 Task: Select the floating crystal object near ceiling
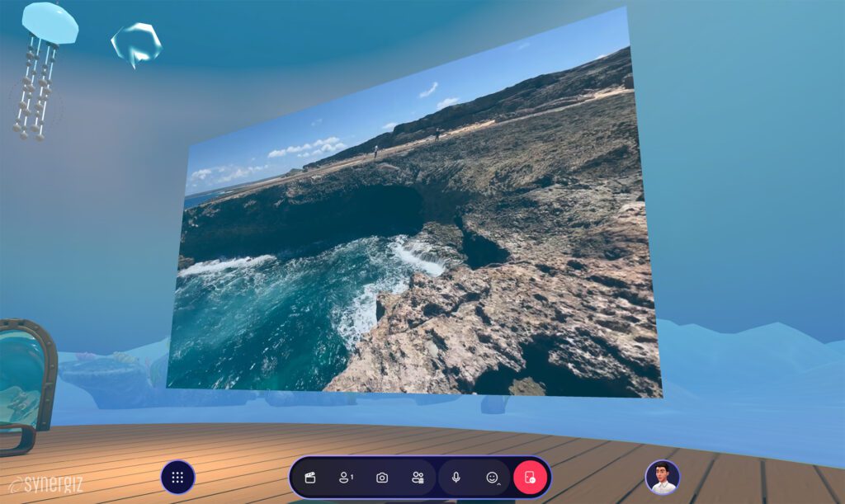pyautogui.click(x=136, y=43)
